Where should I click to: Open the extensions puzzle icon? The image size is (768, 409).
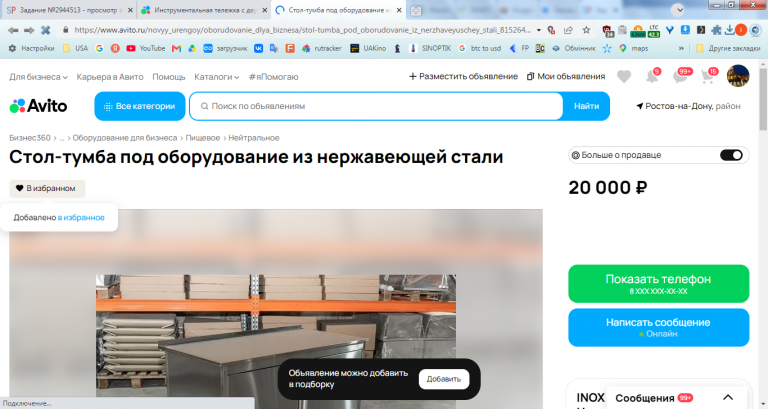click(x=717, y=30)
